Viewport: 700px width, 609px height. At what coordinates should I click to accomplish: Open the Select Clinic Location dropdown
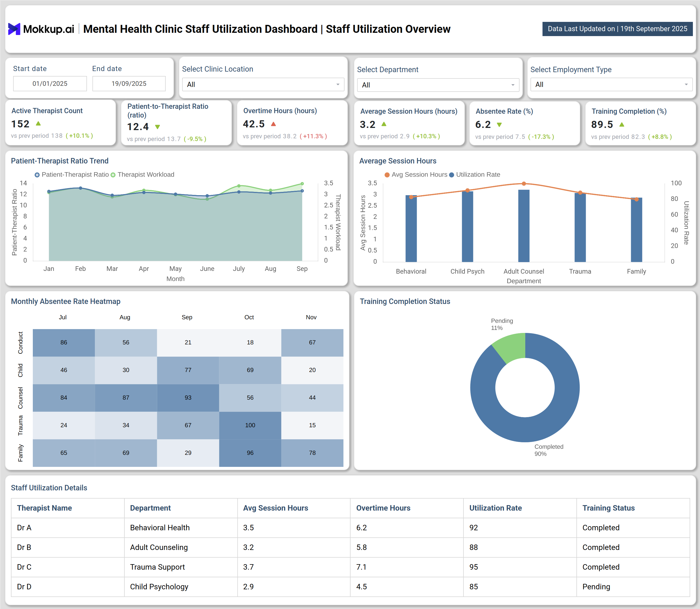pyautogui.click(x=263, y=85)
